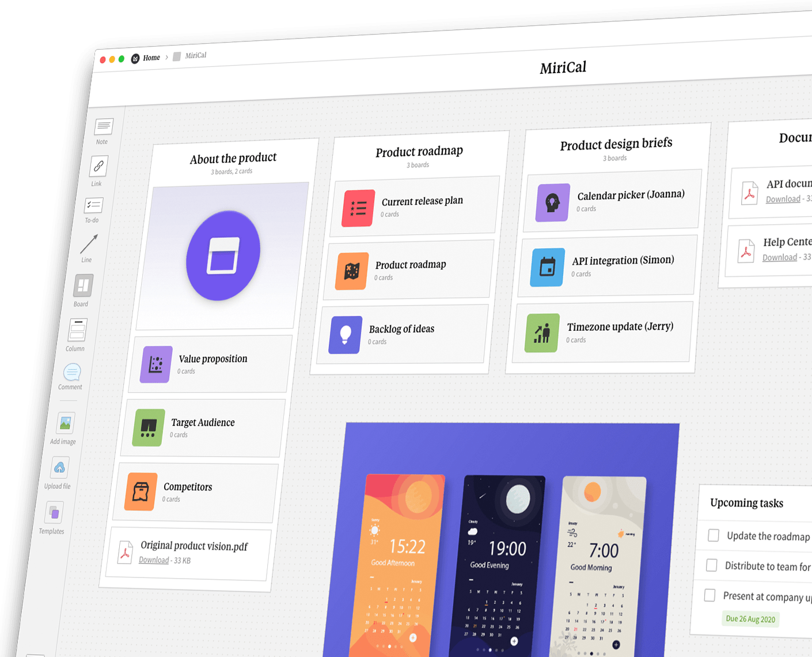Image resolution: width=812 pixels, height=657 pixels.
Task: Open the Backlog of ideas lightbulb icon
Action: [346, 335]
